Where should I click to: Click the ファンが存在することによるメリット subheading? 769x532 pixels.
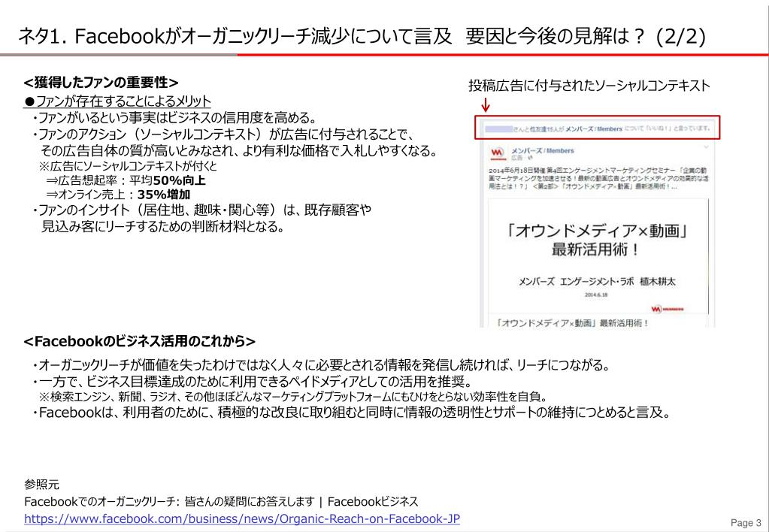point(118,101)
